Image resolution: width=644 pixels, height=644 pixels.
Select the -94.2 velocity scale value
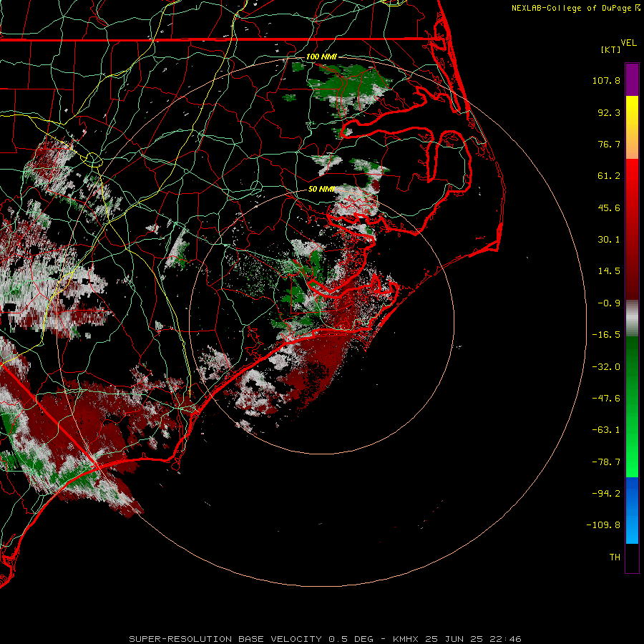coord(606,494)
